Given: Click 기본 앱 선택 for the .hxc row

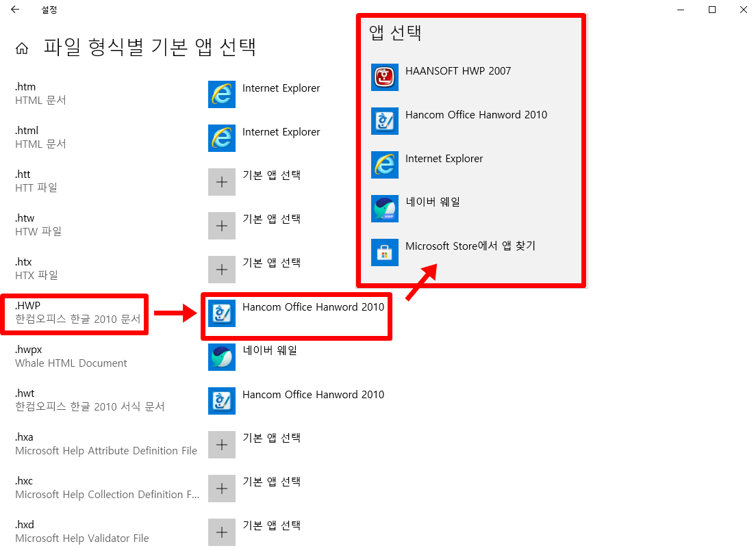Looking at the screenshot, I should (271, 482).
